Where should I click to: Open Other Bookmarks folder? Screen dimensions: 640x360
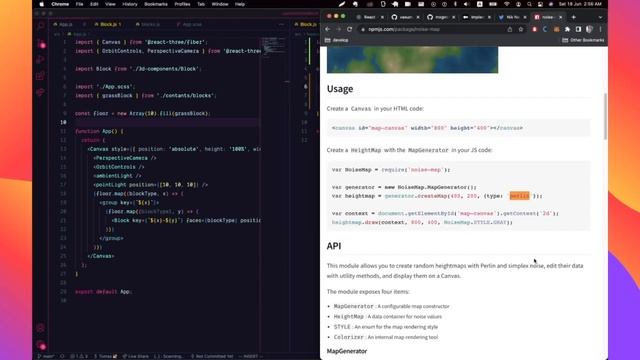pyautogui.click(x=583, y=40)
